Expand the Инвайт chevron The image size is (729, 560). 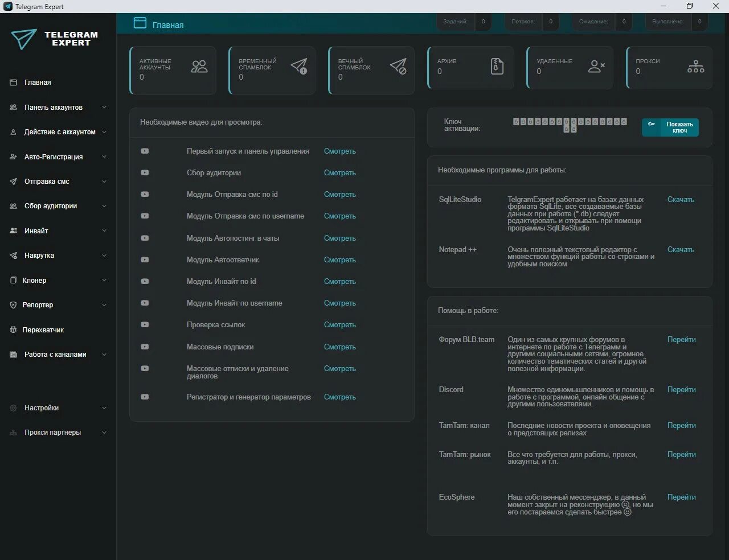pos(104,231)
